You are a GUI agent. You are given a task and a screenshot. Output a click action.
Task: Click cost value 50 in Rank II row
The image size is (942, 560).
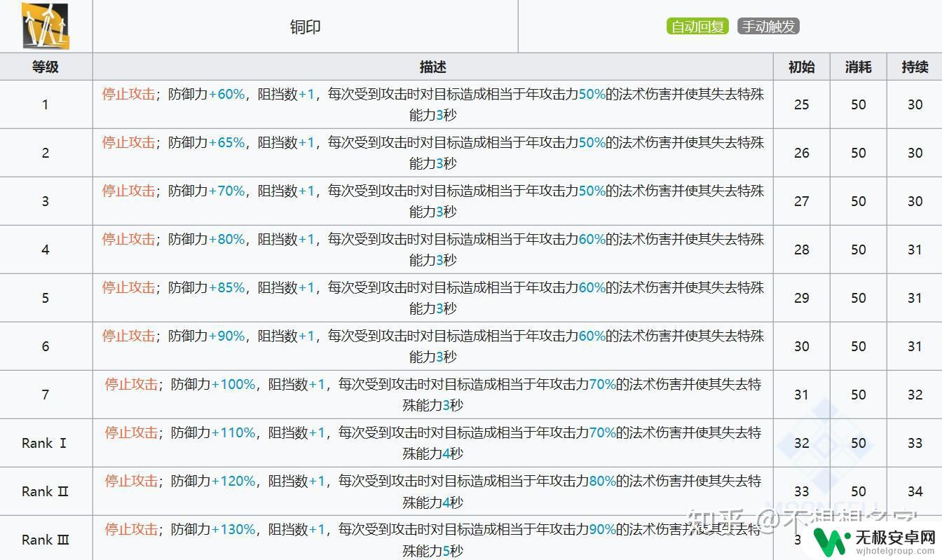(x=858, y=491)
